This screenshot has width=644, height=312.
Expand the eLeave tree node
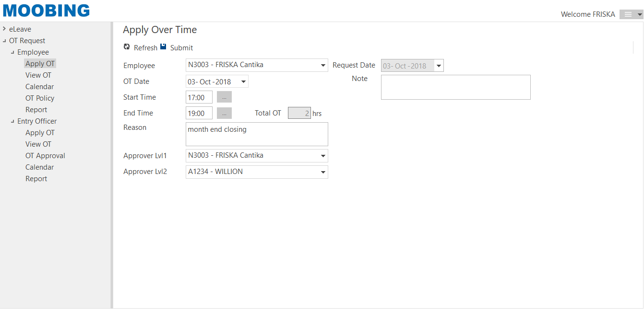pos(4,29)
